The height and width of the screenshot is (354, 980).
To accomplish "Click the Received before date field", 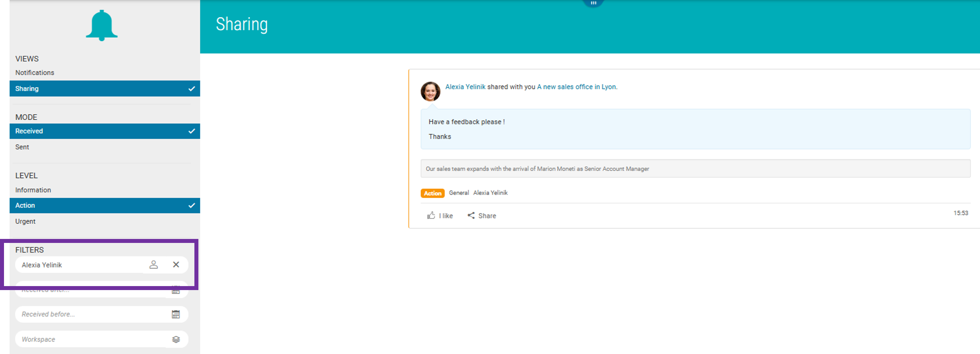I will pos(102,314).
